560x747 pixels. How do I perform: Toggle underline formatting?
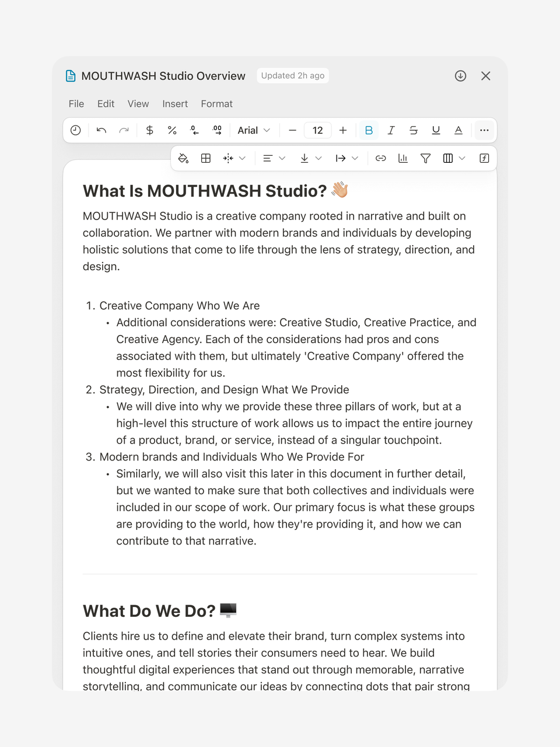pyautogui.click(x=436, y=130)
